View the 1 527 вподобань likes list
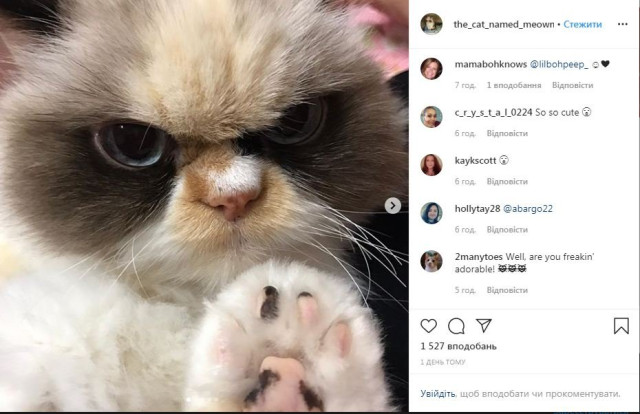 pyautogui.click(x=458, y=346)
